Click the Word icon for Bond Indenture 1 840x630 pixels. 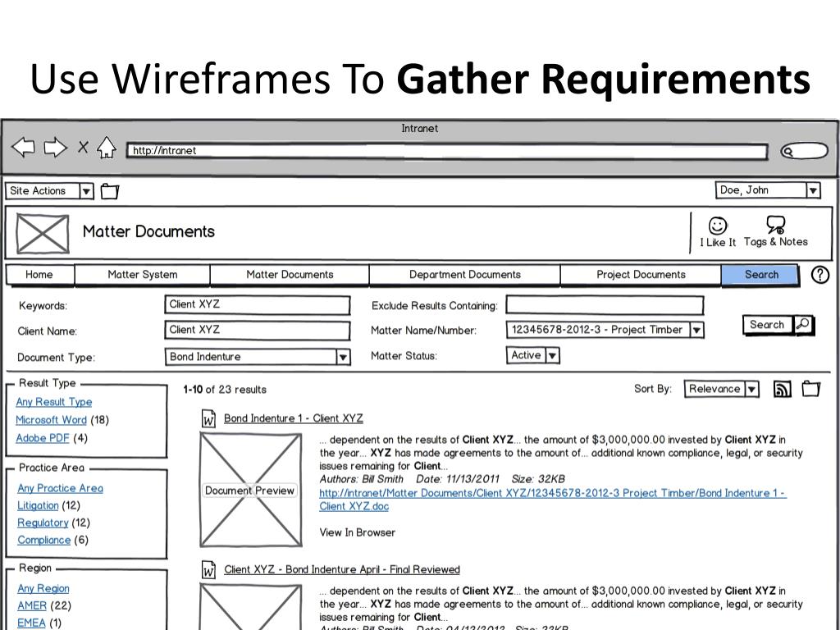[x=208, y=418]
